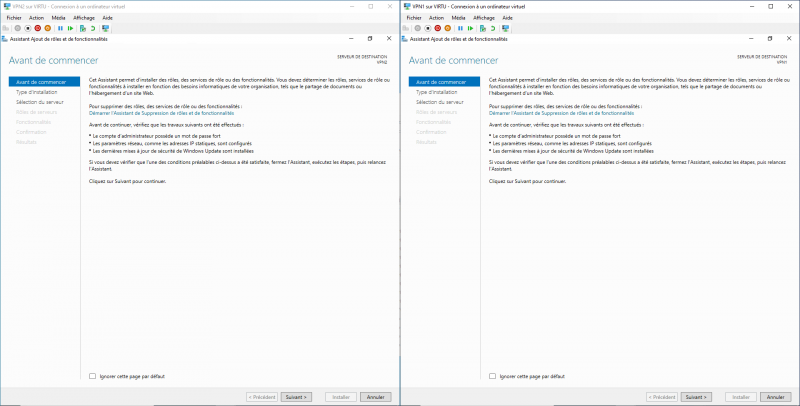800x406 pixels.
Task: Minimize the wizard dialog inside VPN1
Action: pos(751,39)
